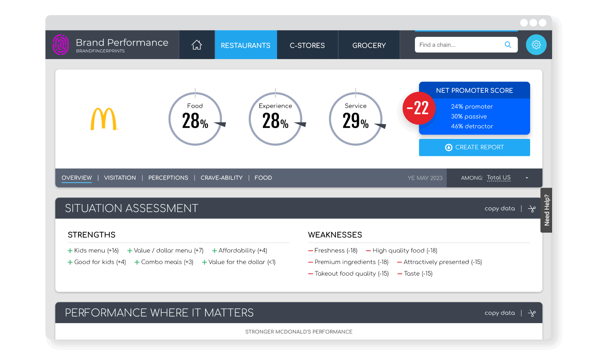Expand the Need Help side panel

[547, 210]
